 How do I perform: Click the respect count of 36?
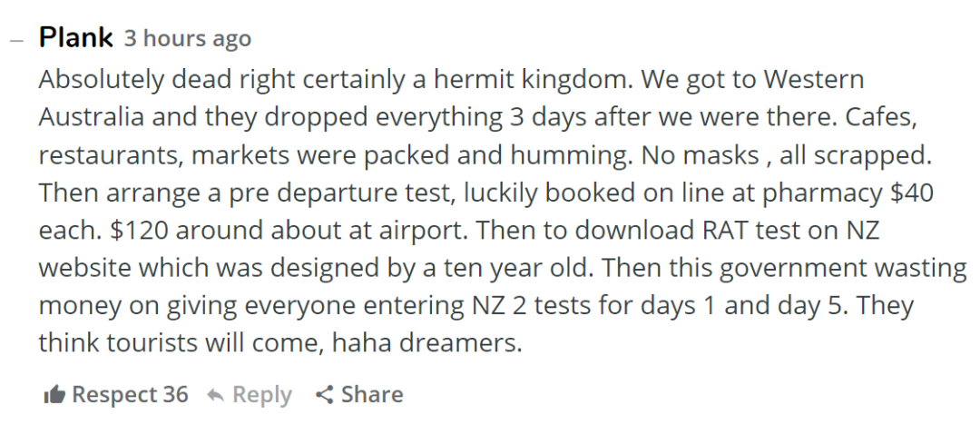coord(176,394)
